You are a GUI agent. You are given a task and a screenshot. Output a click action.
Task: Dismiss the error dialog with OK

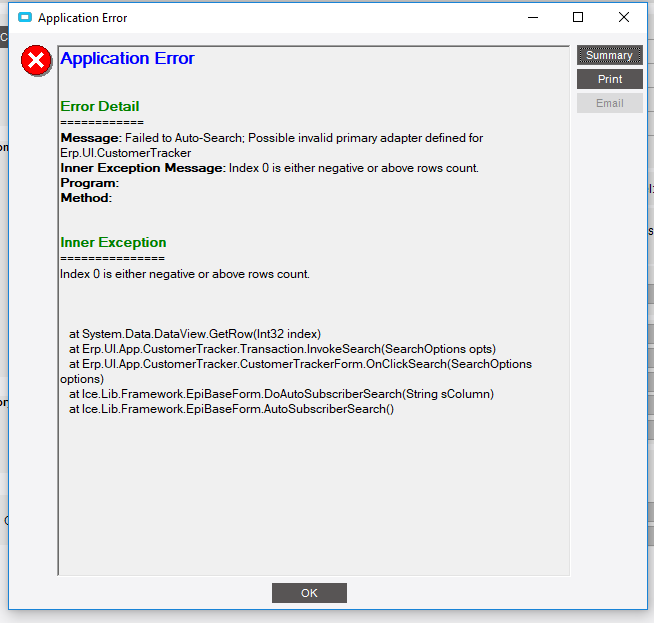click(309, 593)
